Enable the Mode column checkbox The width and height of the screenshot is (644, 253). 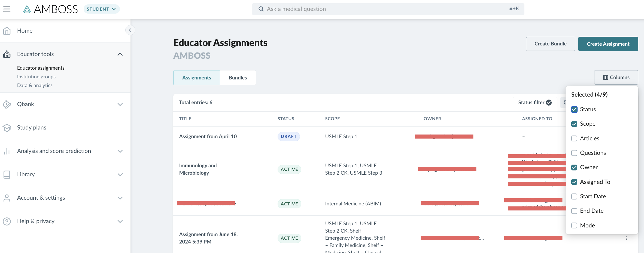point(574,226)
